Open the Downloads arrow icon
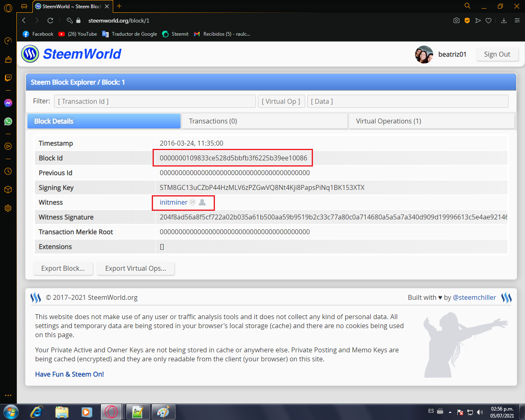 click(504, 21)
